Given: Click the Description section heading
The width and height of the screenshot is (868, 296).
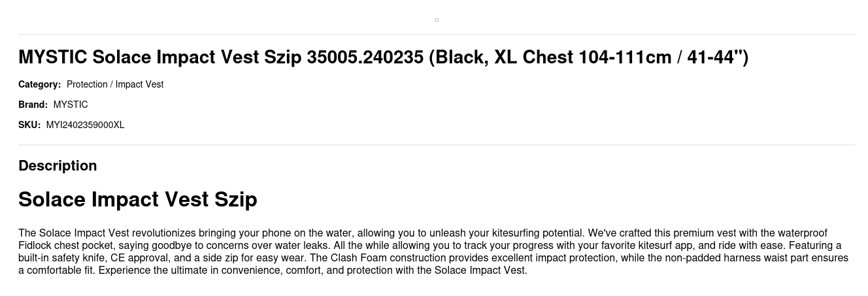Looking at the screenshot, I should (x=58, y=166).
